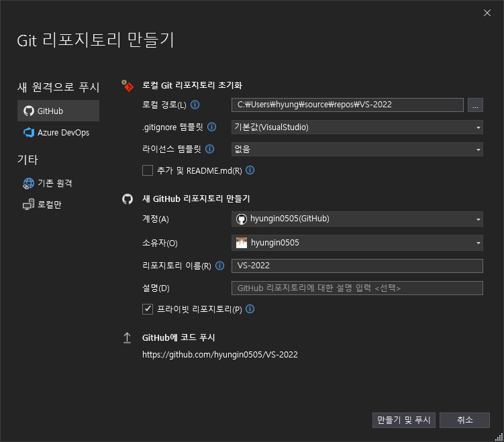Click the 로컬 경로 path input field
The height and width of the screenshot is (442, 504).
(348, 105)
